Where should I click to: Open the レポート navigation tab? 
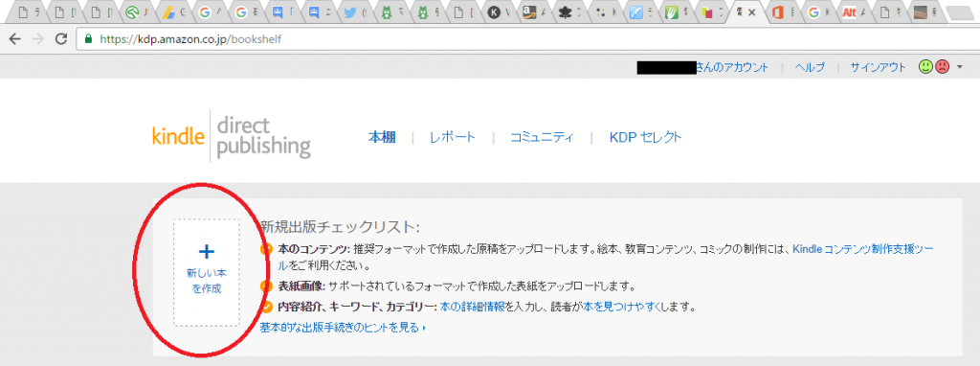point(453,138)
